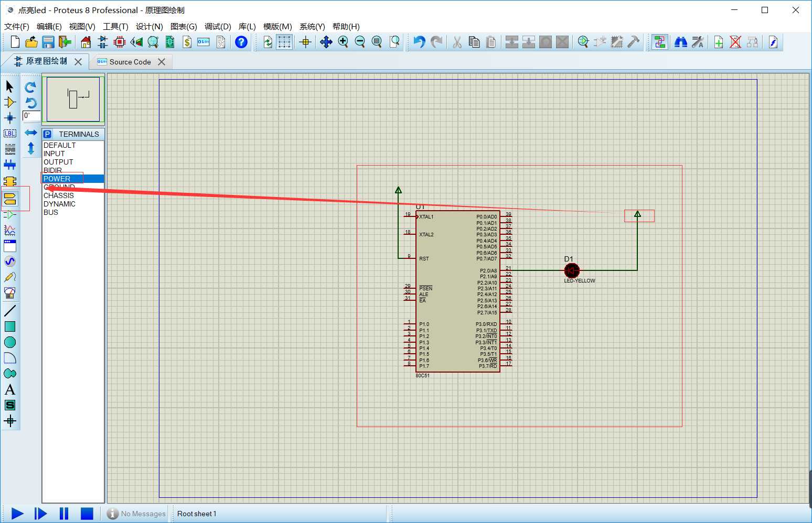Screen dimensions: 812x523
Task: Toggle grid display
Action: pos(284,42)
